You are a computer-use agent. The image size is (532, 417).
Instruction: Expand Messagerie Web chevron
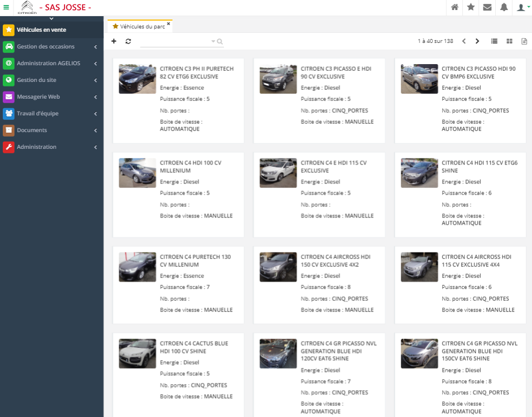[96, 97]
